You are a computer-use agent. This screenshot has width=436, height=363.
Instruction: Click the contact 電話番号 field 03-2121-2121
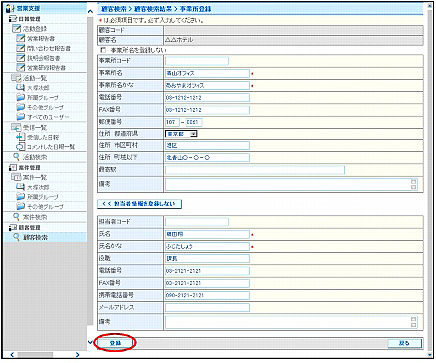(207, 271)
